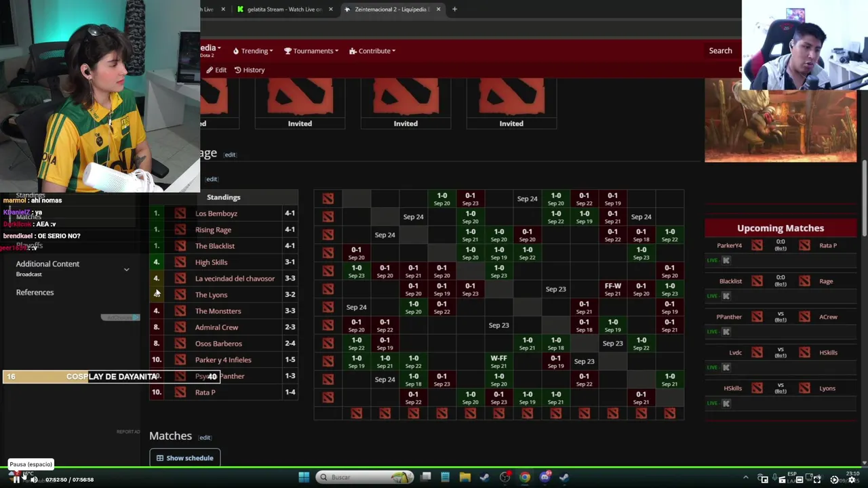This screenshot has height=488, width=868.
Task: Click the team logo beside Osos Barberos
Action: 180,344
